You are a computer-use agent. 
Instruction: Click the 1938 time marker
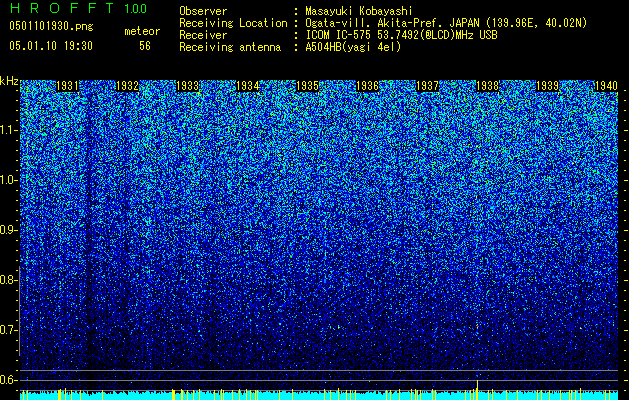pos(487,86)
